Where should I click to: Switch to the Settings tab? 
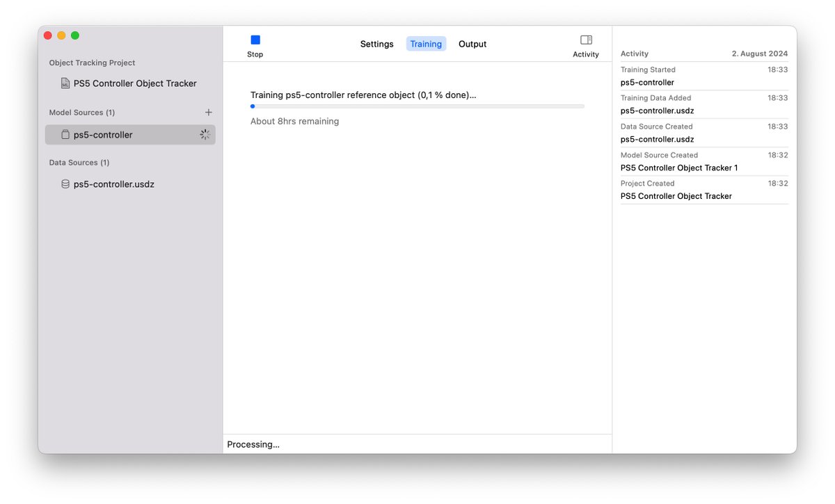click(376, 44)
